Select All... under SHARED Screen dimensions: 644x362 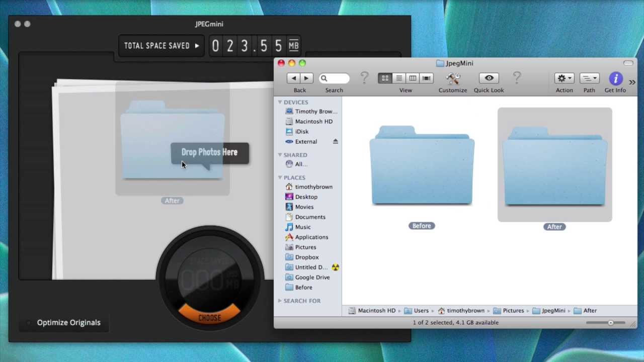coord(296,164)
